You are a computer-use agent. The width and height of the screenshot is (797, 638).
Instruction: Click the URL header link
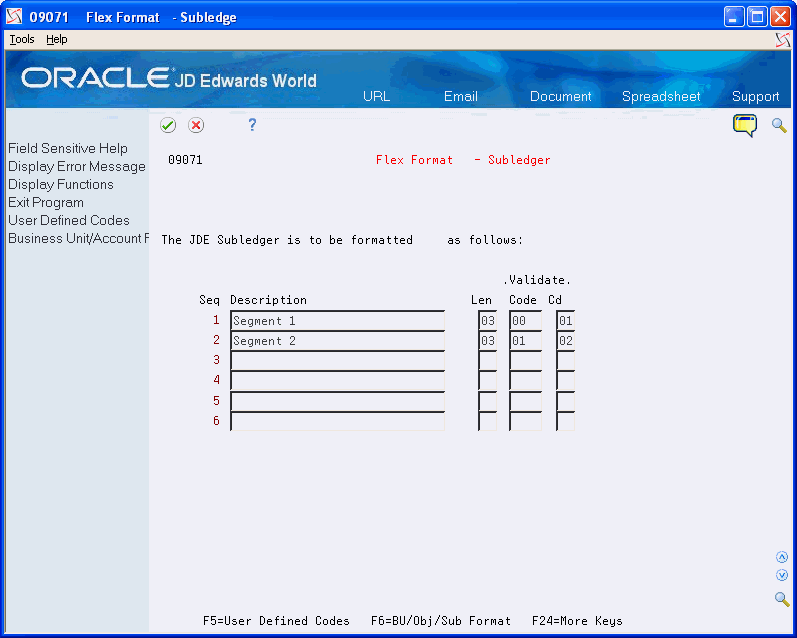[x=377, y=96]
